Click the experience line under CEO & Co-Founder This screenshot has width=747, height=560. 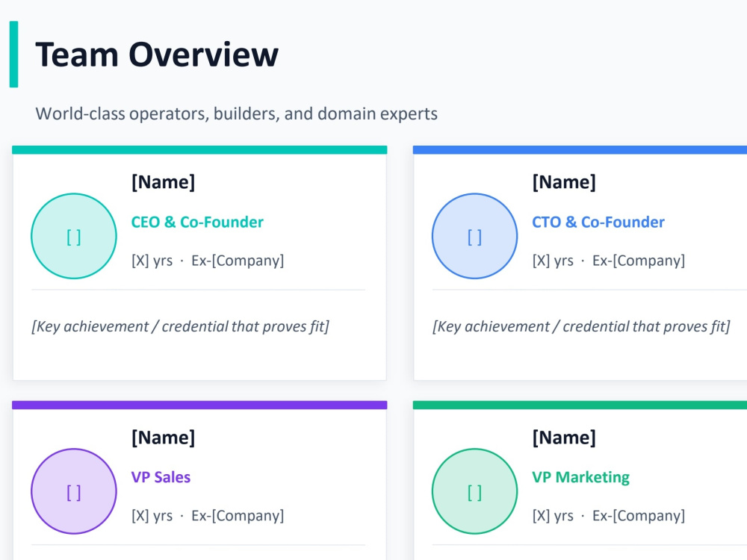208,261
